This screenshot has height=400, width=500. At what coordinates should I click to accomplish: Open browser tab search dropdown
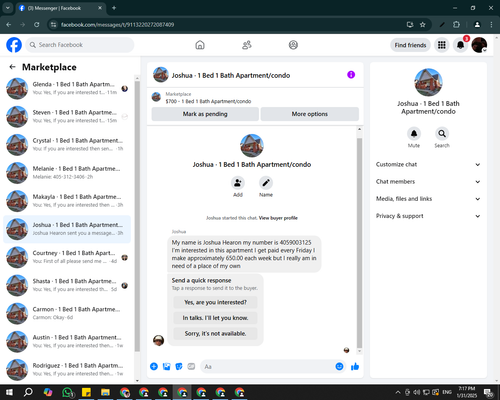7,8
